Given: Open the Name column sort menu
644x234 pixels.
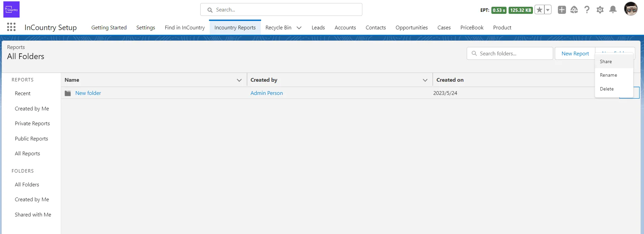Looking at the screenshot, I should [x=239, y=80].
